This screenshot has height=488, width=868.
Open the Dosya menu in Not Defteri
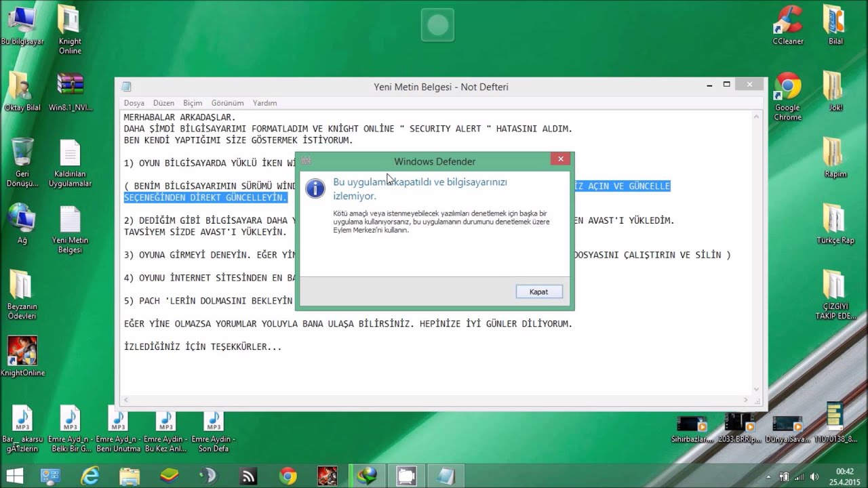coord(134,103)
